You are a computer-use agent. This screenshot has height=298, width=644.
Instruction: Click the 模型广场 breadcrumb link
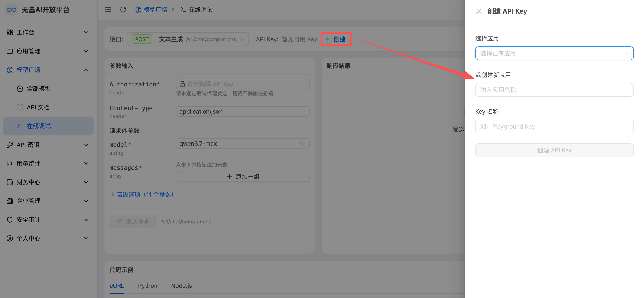(x=151, y=10)
